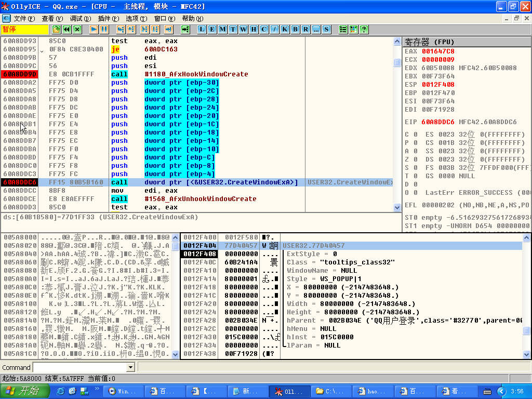Close the debugged program with X icon

tap(77, 29)
